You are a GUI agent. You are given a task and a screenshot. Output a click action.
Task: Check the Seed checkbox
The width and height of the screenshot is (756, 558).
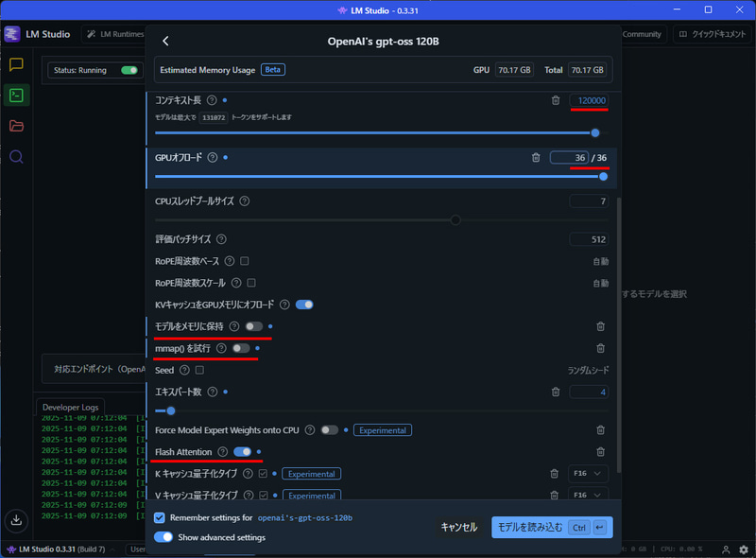(199, 370)
